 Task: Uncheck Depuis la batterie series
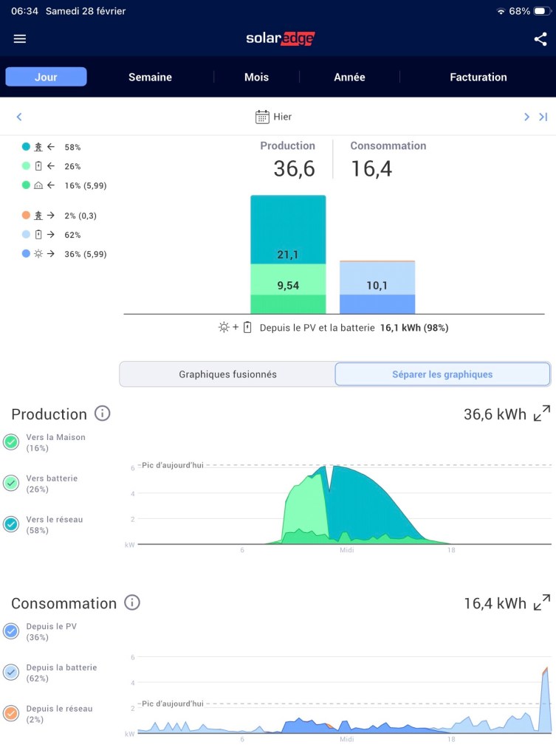coord(11,672)
